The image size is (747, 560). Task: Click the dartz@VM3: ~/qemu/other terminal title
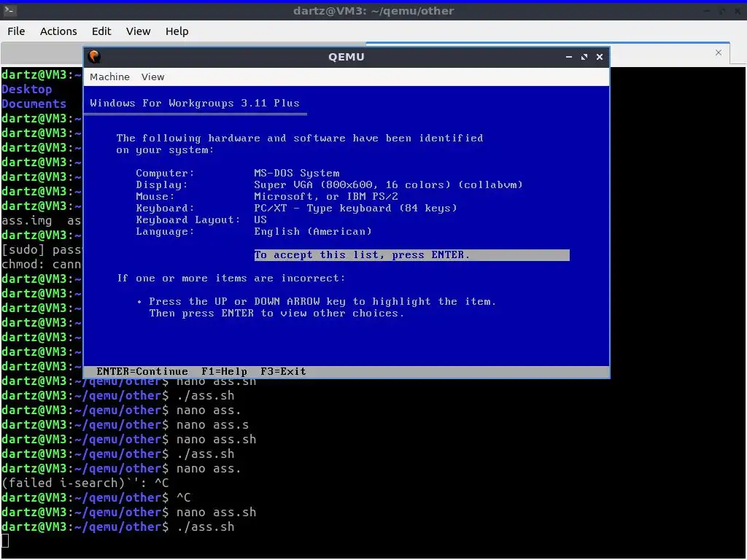(x=373, y=10)
